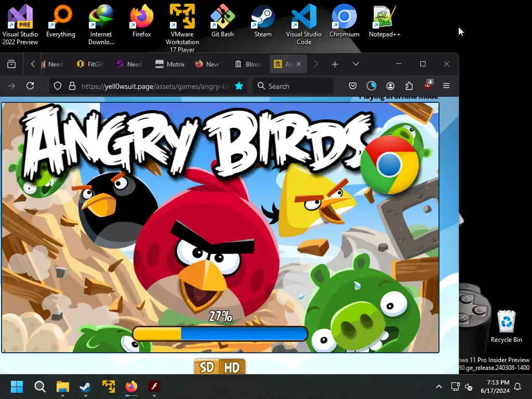Expand the list all tabs dropdown

(355, 64)
